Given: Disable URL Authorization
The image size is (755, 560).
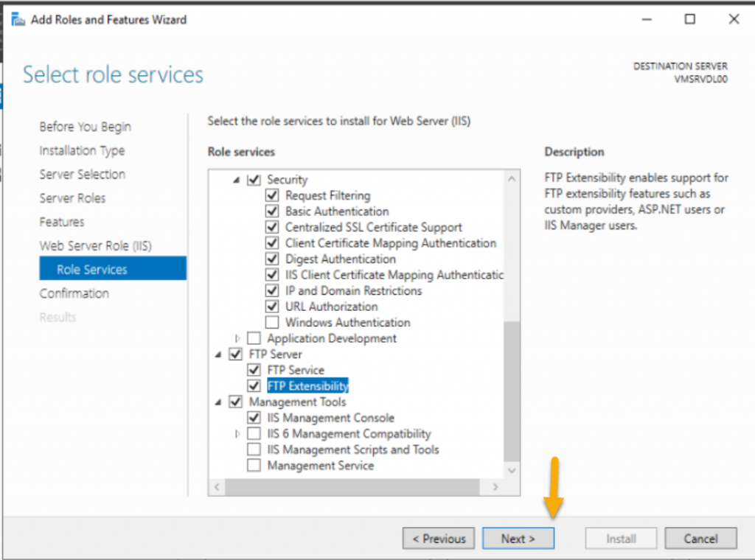Looking at the screenshot, I should coord(272,307).
